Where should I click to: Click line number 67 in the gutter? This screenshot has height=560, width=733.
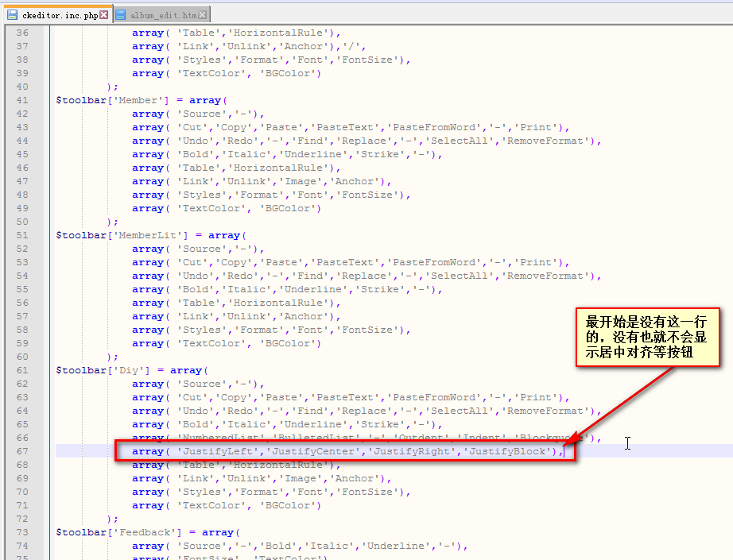pos(22,452)
